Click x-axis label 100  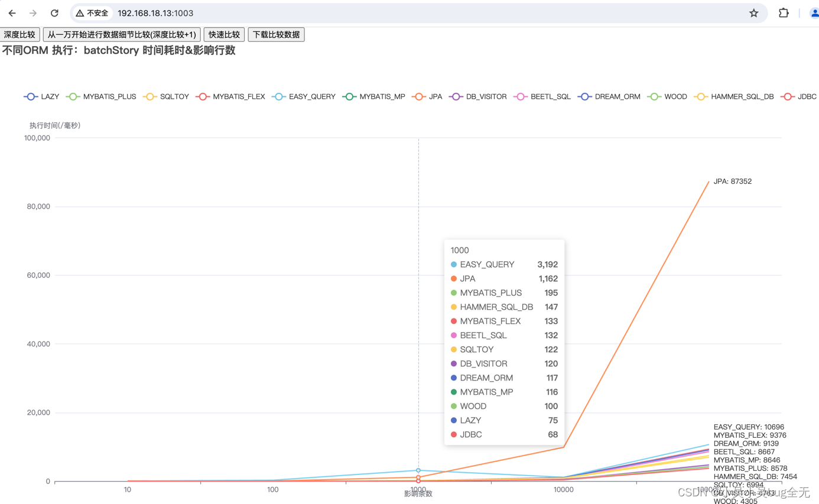click(272, 490)
